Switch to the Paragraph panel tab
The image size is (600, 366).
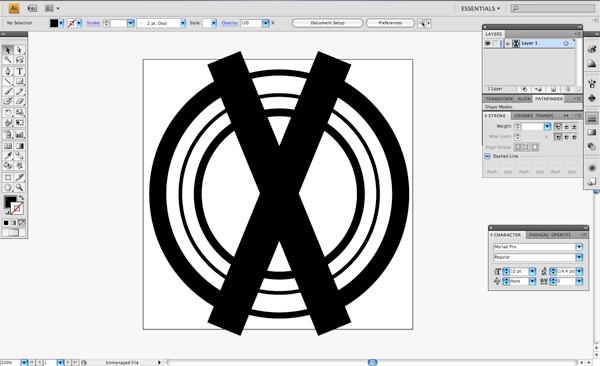538,235
